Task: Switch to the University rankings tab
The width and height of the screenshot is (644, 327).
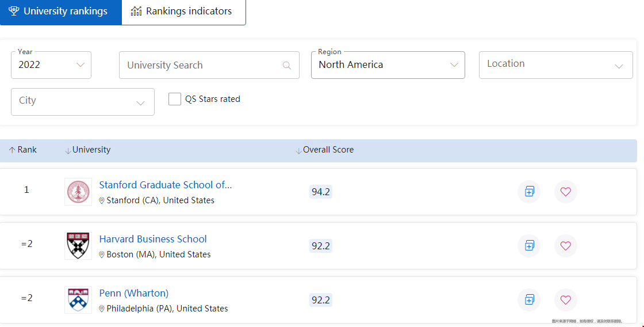Action: pyautogui.click(x=60, y=12)
